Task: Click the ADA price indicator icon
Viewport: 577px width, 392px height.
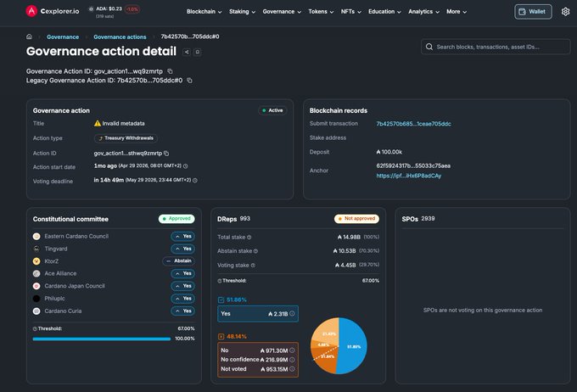Action: tap(91, 8)
